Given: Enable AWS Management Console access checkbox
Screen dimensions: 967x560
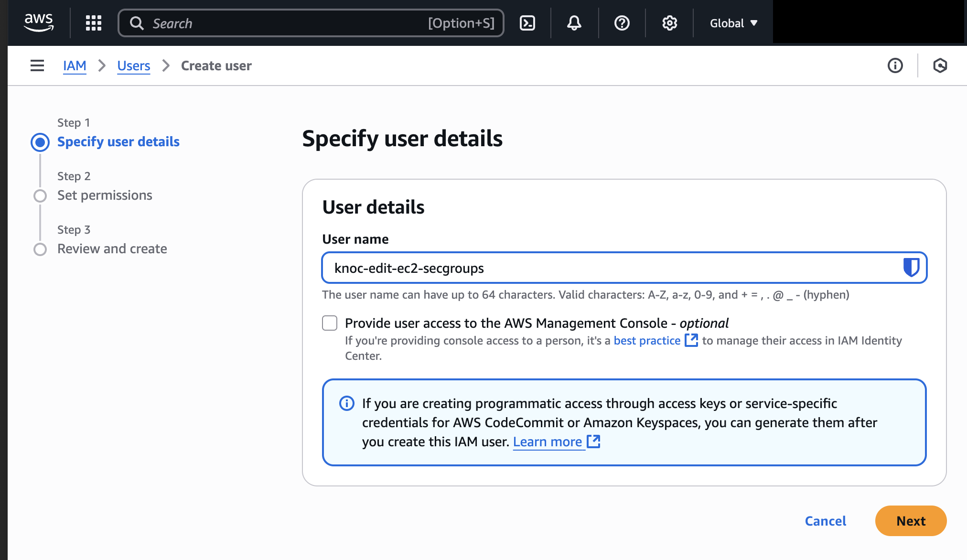Looking at the screenshot, I should click(330, 323).
